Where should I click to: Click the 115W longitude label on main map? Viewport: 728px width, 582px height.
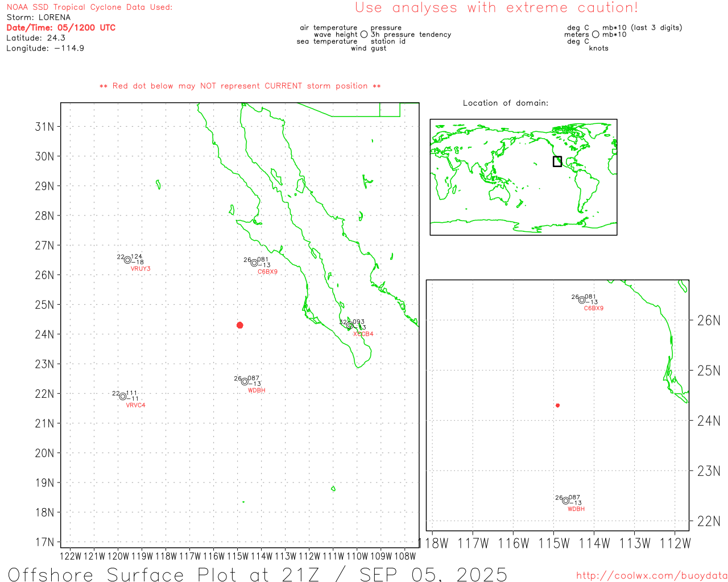click(x=237, y=556)
